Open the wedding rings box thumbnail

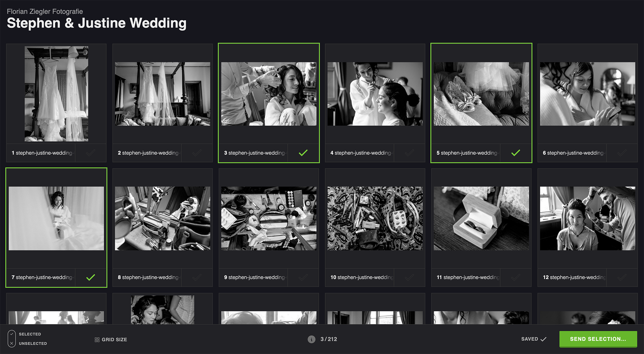481,218
